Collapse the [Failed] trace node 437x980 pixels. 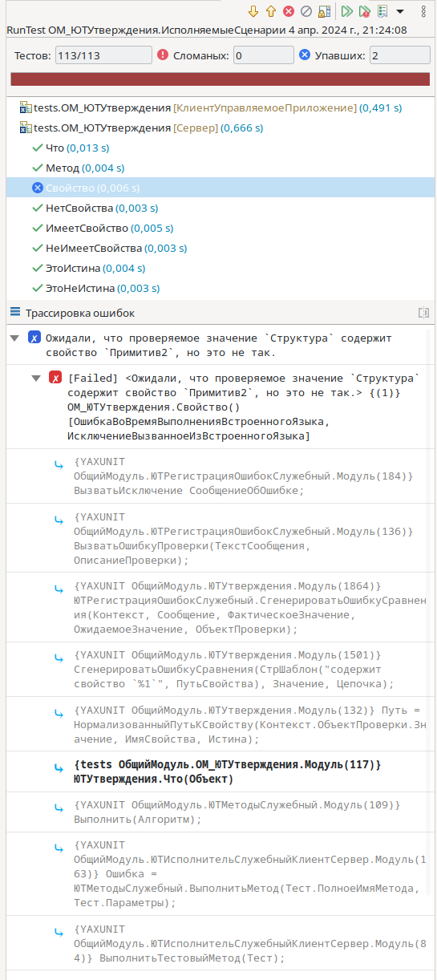tap(35, 378)
